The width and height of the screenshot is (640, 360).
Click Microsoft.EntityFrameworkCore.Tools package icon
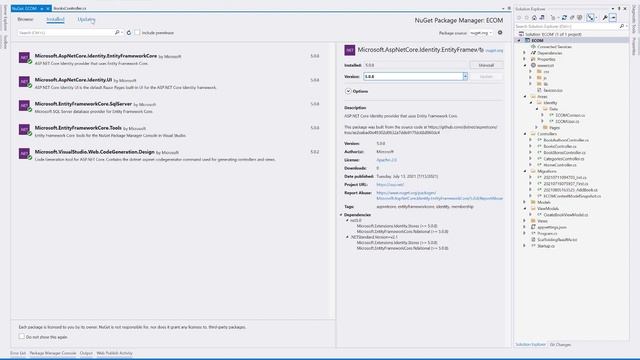point(24,129)
